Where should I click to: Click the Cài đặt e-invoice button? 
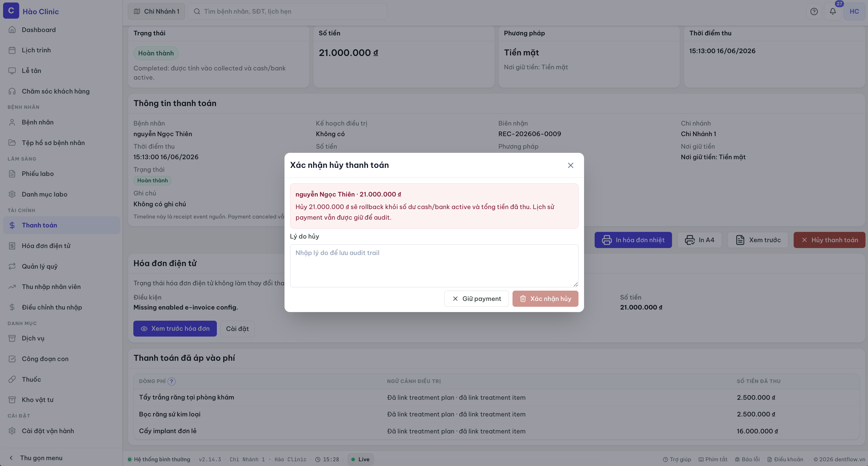237,328
